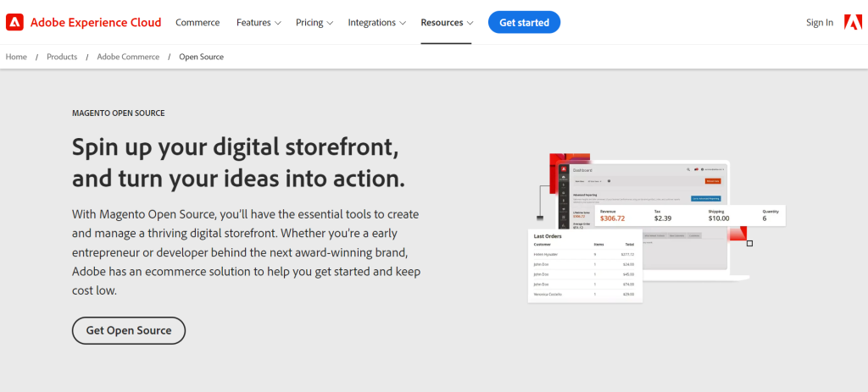Go to Adobe Commerce in the breadcrumb

click(x=128, y=57)
